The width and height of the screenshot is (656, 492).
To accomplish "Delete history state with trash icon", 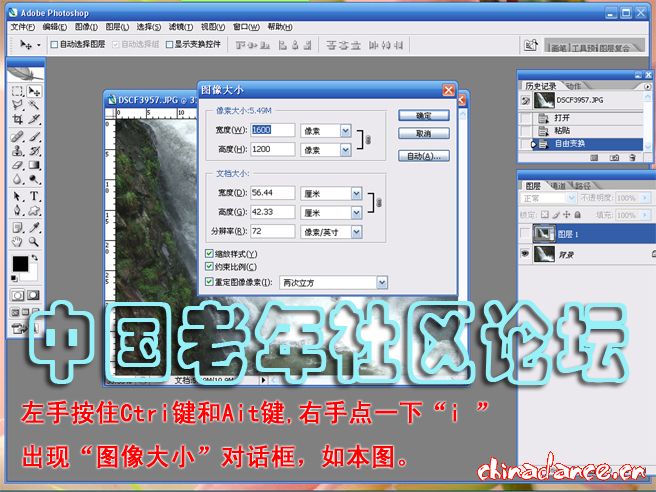I will coord(633,158).
